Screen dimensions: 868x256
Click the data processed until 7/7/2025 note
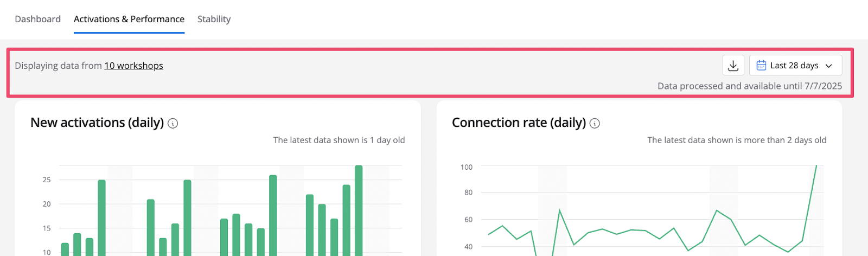(x=749, y=86)
